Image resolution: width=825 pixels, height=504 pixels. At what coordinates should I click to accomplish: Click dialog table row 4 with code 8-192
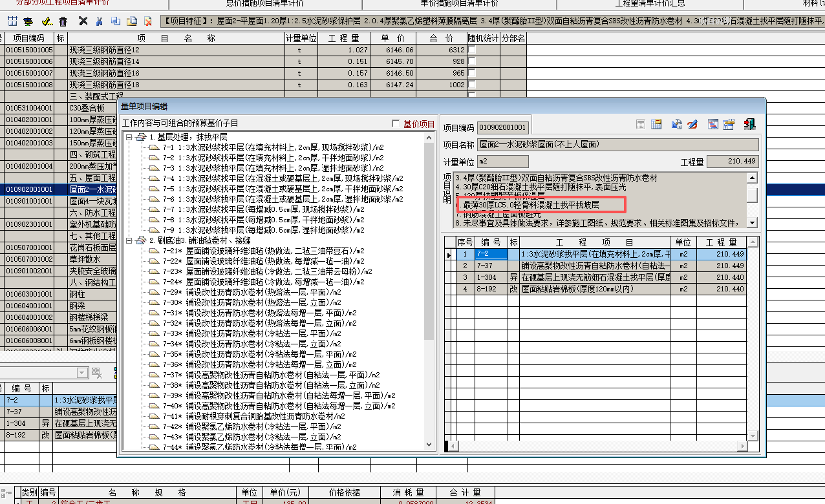pyautogui.click(x=595, y=289)
